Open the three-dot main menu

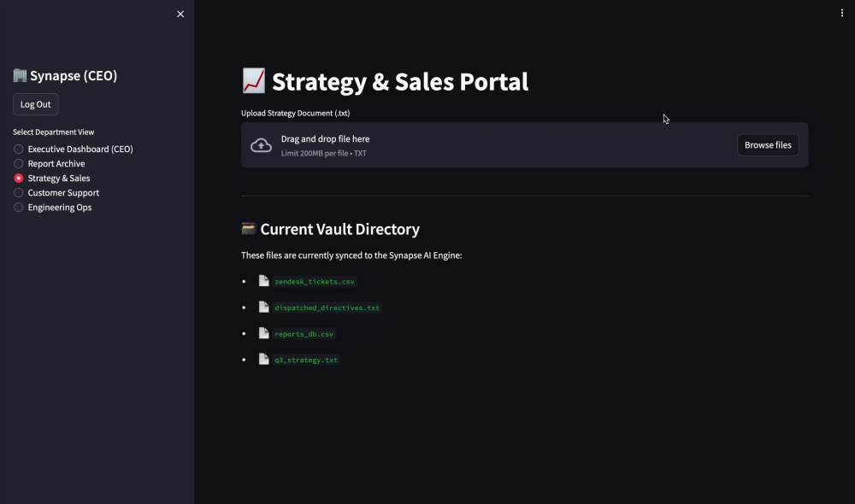(842, 13)
